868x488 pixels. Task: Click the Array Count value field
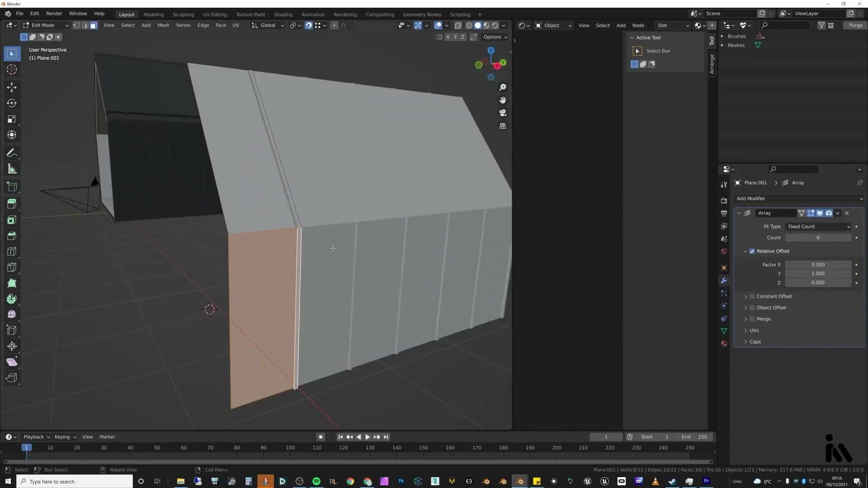(x=818, y=238)
